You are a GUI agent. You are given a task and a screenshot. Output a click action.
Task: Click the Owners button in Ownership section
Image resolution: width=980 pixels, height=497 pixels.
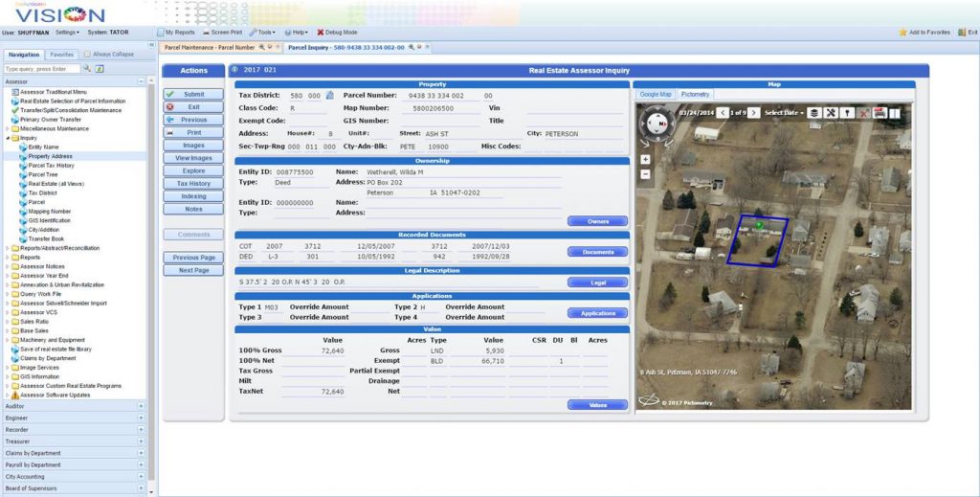[597, 221]
